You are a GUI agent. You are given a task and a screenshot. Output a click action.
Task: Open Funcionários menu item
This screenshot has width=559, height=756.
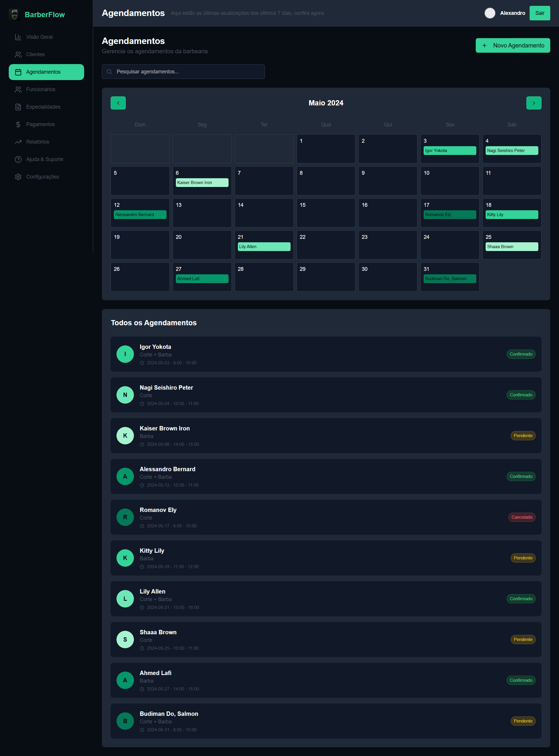(x=40, y=89)
